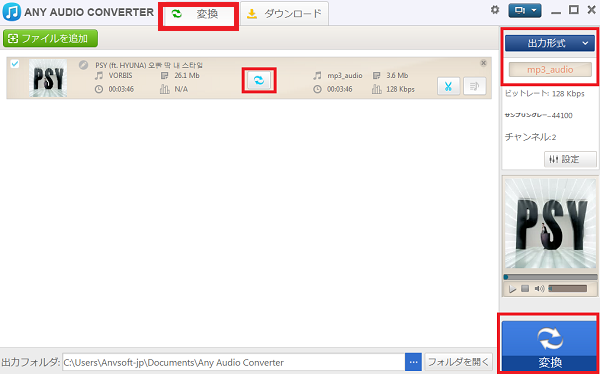Open the scissors clip tool for PSY track
Image resolution: width=600 pixels, height=374 pixels.
point(448,87)
